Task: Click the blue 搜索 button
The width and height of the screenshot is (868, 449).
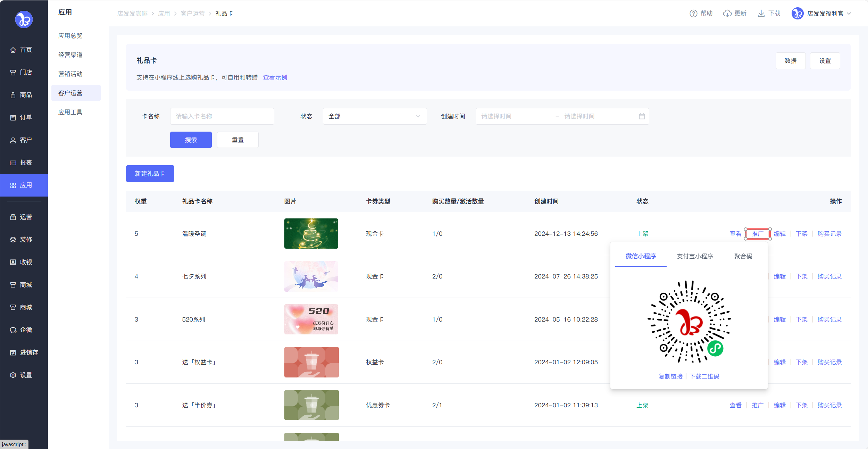Action: pyautogui.click(x=191, y=140)
